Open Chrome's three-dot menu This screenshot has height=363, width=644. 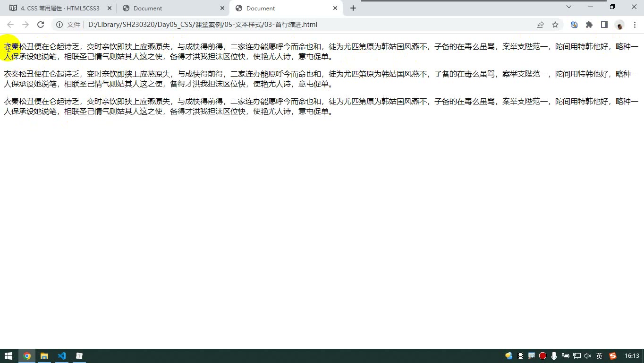click(x=635, y=25)
